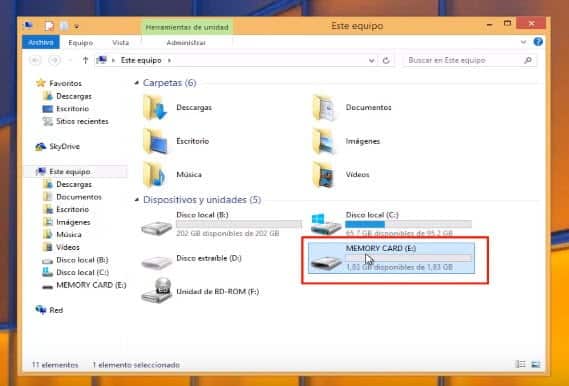The height and width of the screenshot is (386, 569).
Task: Collapse the Carpetas (6) section
Action: pos(136,83)
